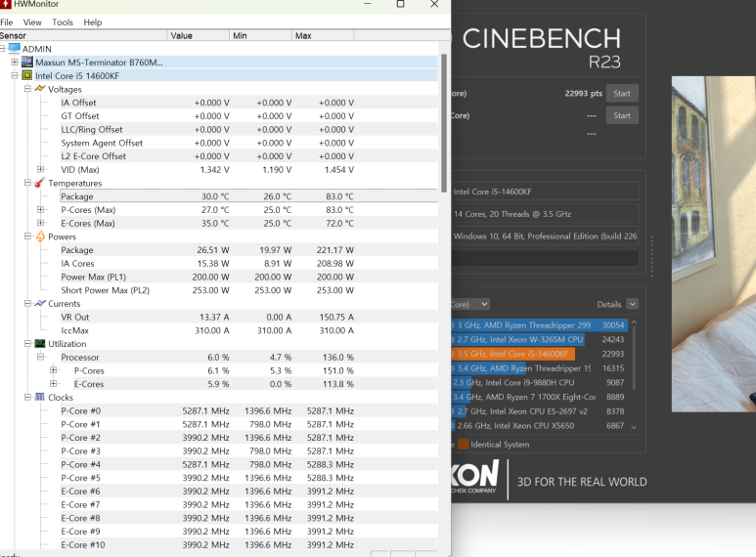Collapse the Currents section
Screen dimensions: 756x557
coord(27,304)
